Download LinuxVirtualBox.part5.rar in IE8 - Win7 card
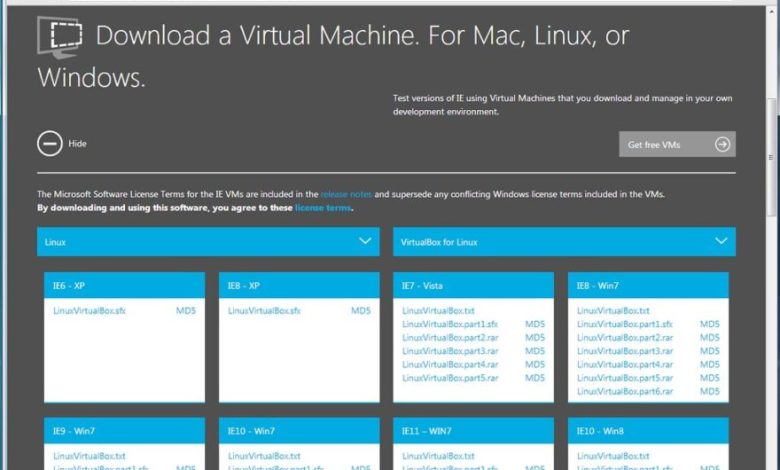Screen dimensions: 780x470 pos(625,378)
